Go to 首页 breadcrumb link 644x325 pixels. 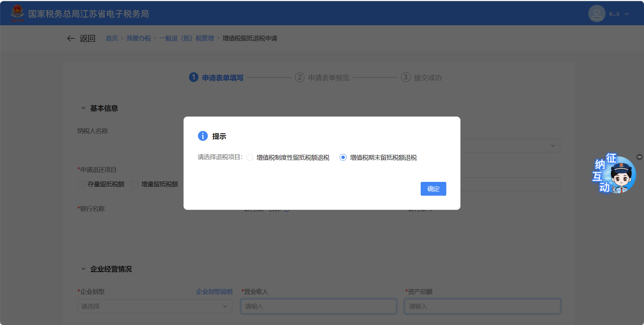click(x=112, y=38)
